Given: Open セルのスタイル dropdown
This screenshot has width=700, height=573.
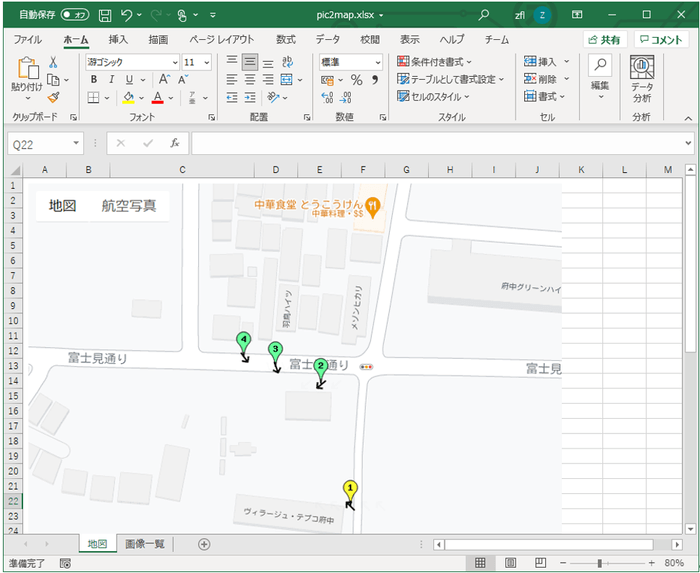Looking at the screenshot, I should pos(433,96).
